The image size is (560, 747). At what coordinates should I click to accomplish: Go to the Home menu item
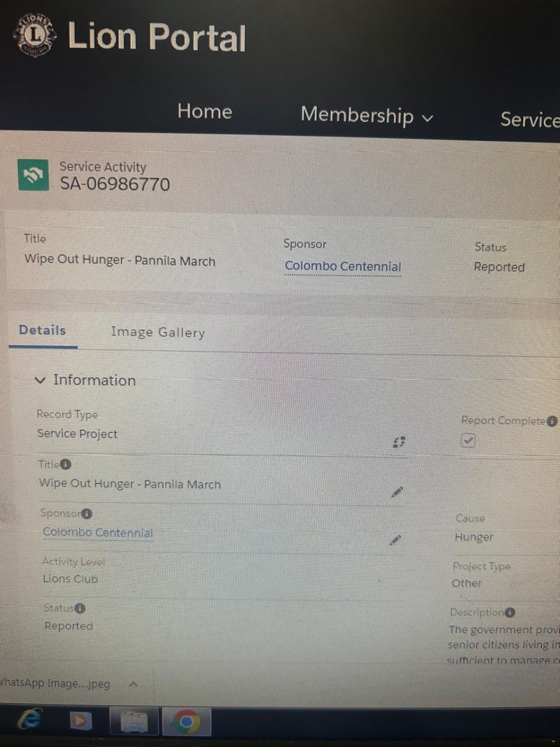coord(205,111)
